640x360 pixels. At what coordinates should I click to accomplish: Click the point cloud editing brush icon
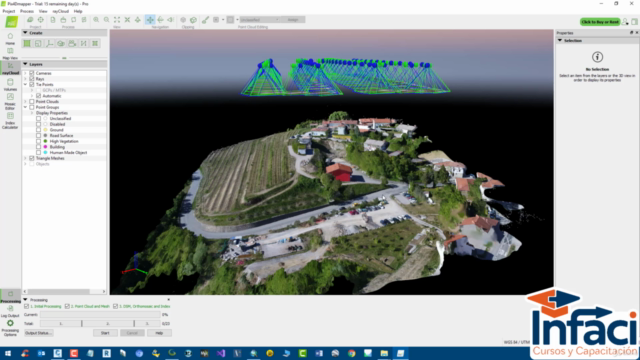(205, 20)
